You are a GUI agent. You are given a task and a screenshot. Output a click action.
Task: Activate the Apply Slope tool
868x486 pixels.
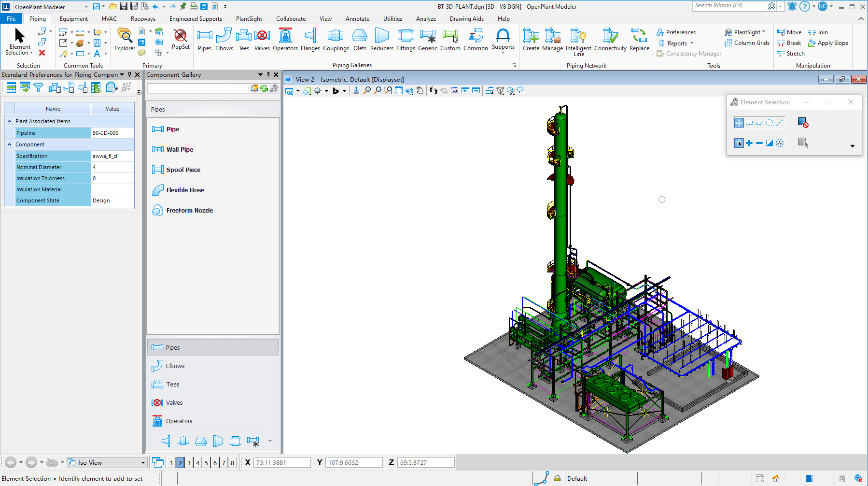click(828, 43)
